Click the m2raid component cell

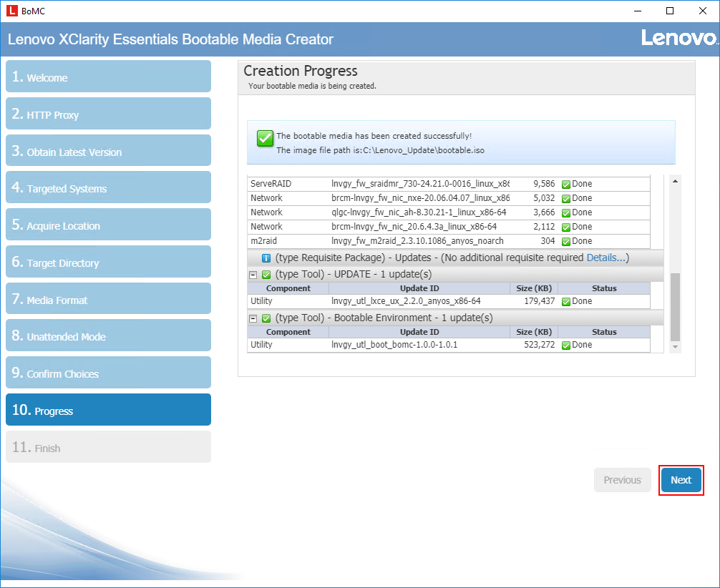263,240
